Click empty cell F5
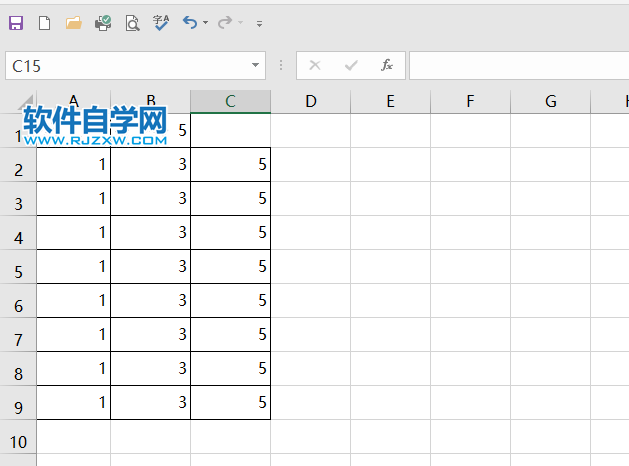 tap(470, 267)
